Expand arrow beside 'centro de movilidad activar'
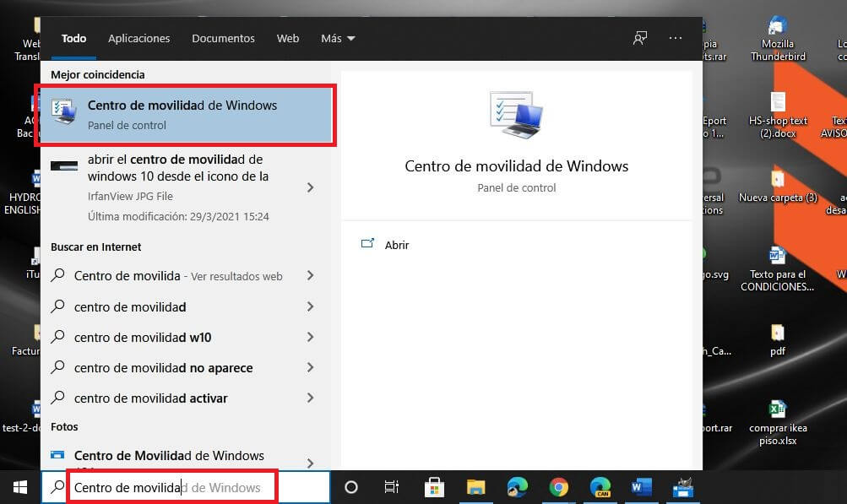 [310, 398]
